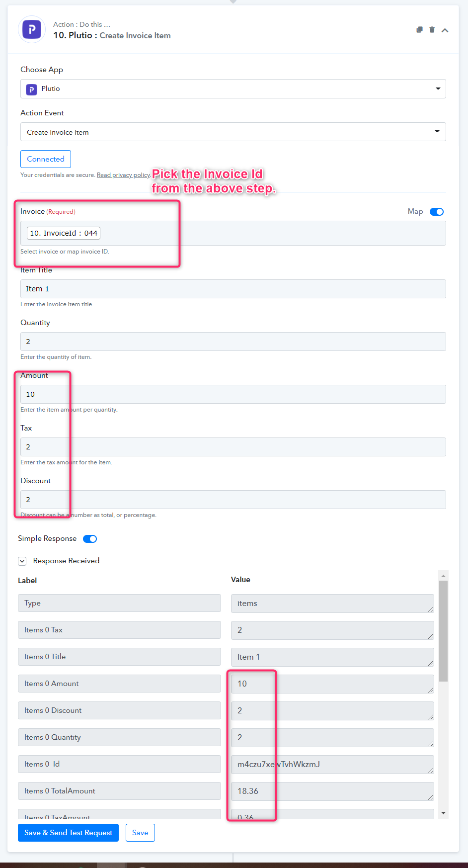Delete this action step using trash icon
The width and height of the screenshot is (468, 868).
click(432, 30)
